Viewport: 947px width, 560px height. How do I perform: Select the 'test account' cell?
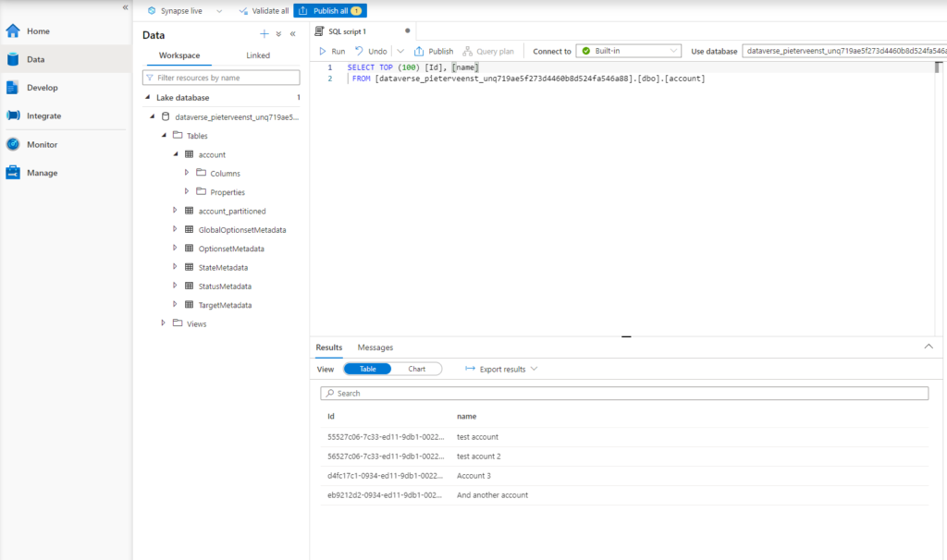coord(478,437)
